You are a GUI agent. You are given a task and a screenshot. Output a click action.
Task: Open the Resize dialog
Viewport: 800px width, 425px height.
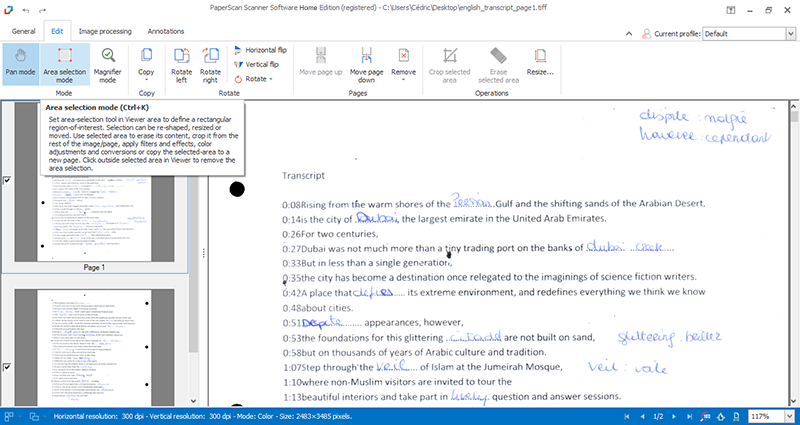click(540, 64)
